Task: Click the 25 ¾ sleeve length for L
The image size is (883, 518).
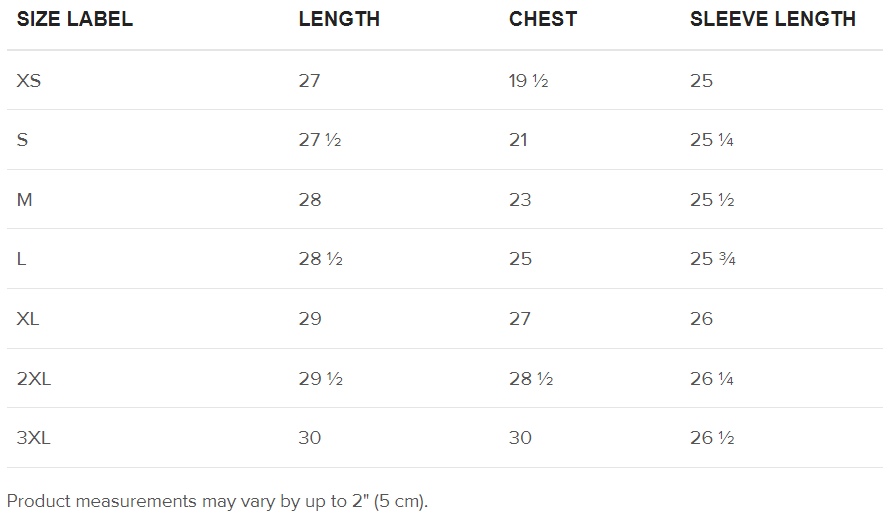Action: (713, 259)
